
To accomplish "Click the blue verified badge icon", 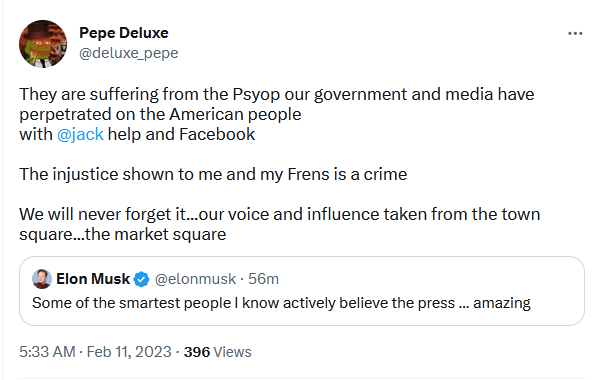I will coord(141,280).
